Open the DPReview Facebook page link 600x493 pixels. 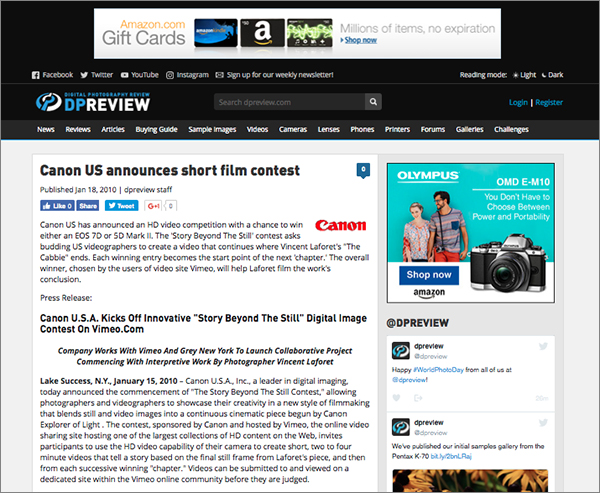(x=52, y=75)
